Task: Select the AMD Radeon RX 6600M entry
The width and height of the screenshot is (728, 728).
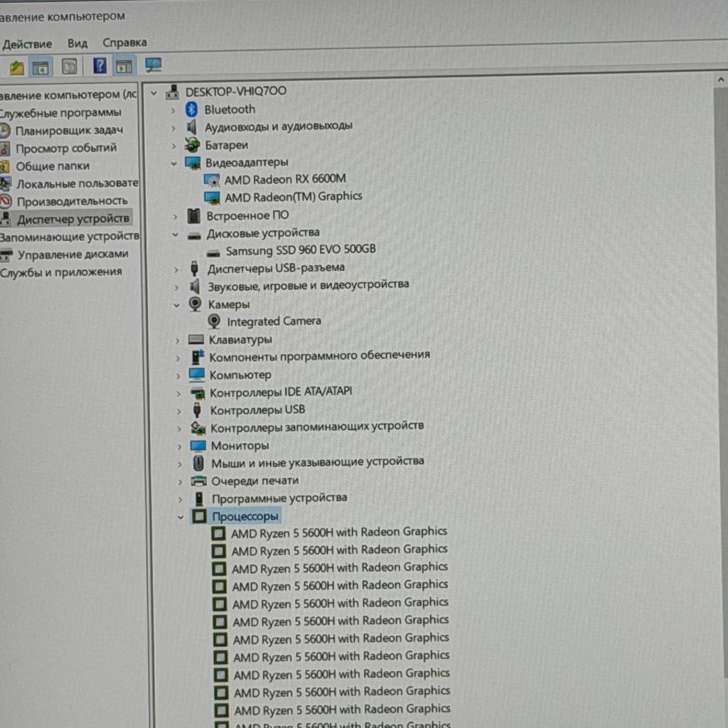Action: [x=285, y=180]
